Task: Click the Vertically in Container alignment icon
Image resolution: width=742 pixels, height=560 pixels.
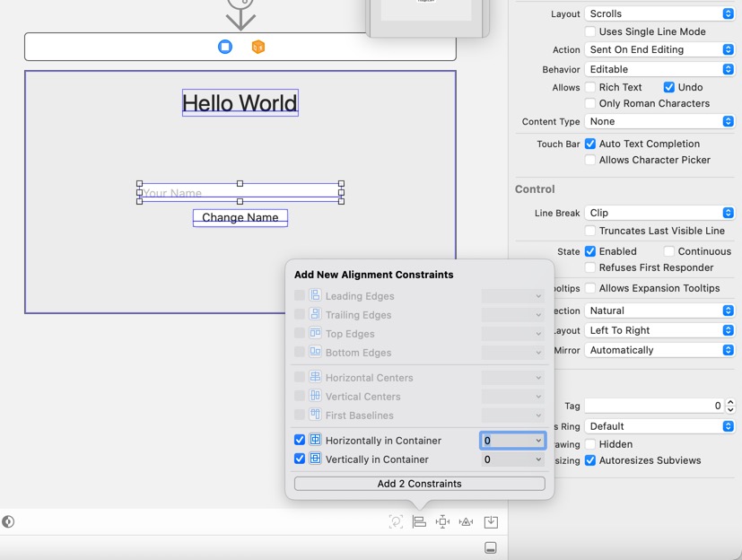Action: 315,459
